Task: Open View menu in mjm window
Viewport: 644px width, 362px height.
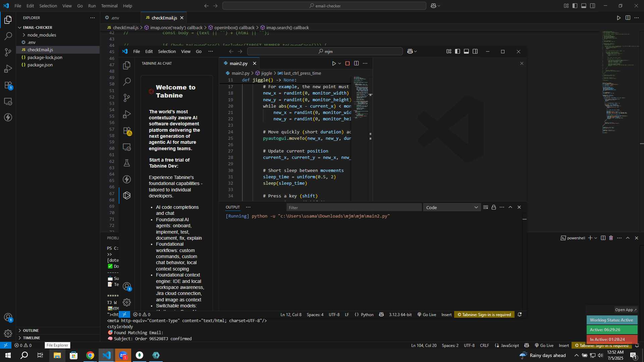Action: 185,51
